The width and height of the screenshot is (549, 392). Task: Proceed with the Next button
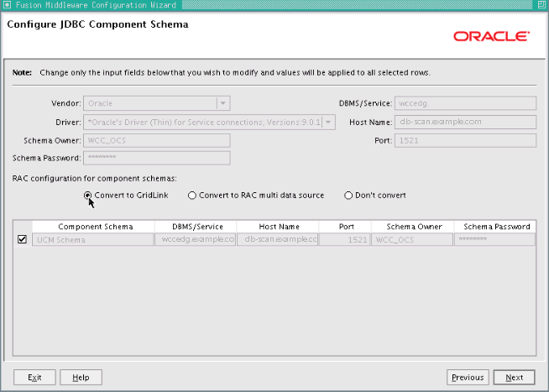point(514,377)
